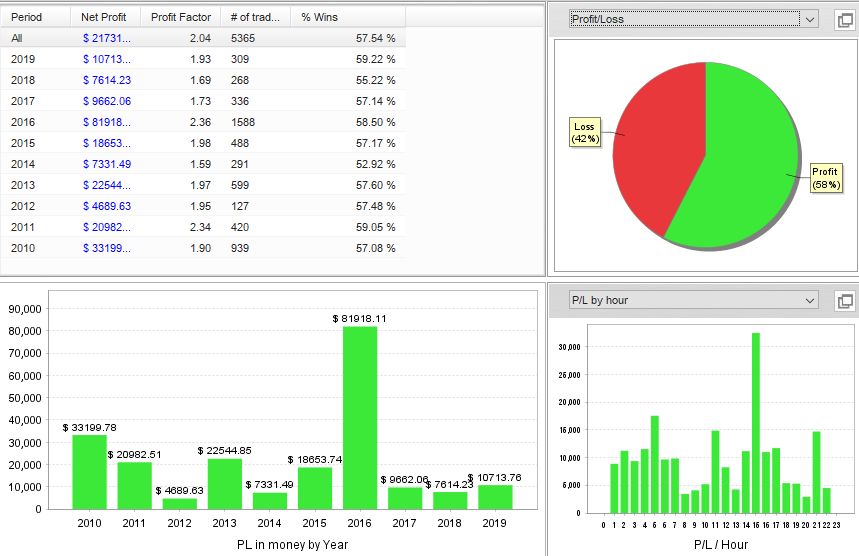Click the $ 81918.11 bar label
The height and width of the screenshot is (556, 859).
(x=359, y=318)
